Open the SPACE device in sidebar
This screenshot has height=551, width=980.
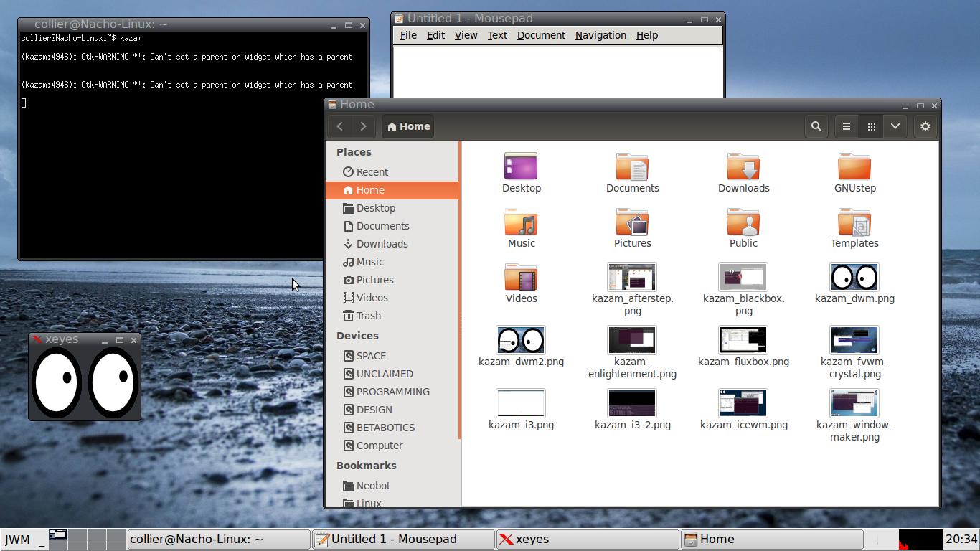click(369, 355)
